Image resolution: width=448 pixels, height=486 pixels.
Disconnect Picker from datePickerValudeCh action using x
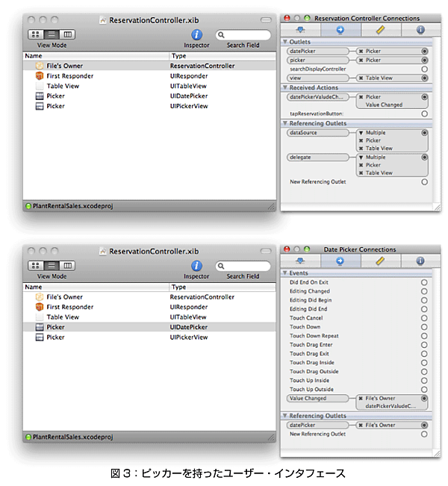(x=361, y=97)
